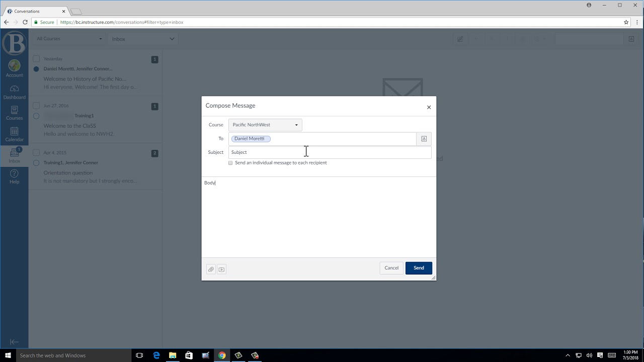Open the Orientation question conversation
The image size is (644, 362).
pyautogui.click(x=95, y=166)
